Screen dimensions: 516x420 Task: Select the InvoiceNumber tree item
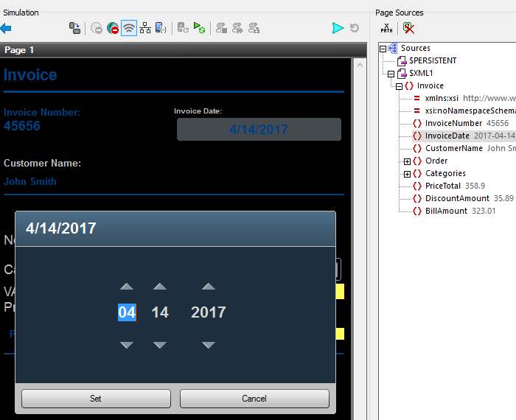point(453,123)
